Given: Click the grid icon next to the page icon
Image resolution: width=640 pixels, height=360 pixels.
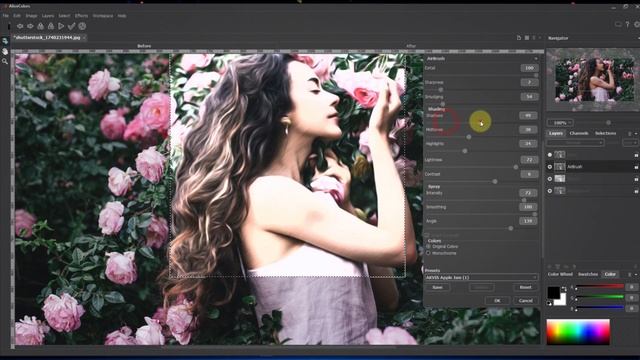Looking at the screenshot, I should click(x=527, y=38).
